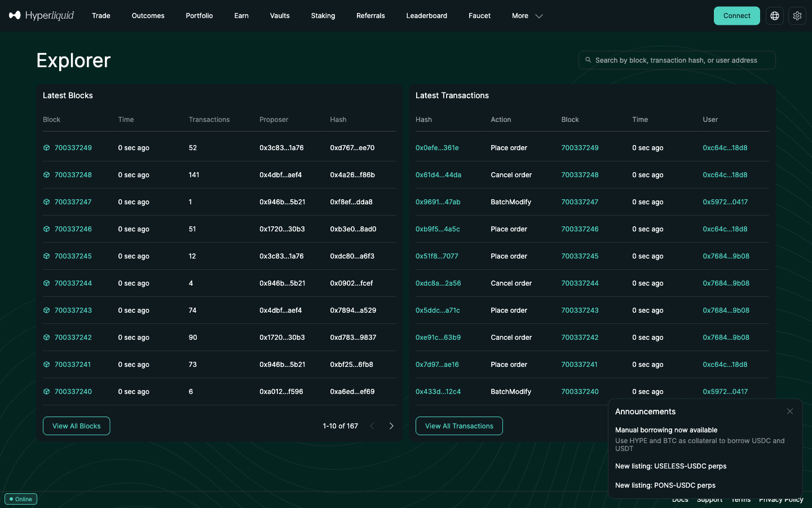Viewport: 812px width, 508px height.
Task: Close the Announcements panel
Action: pos(790,411)
